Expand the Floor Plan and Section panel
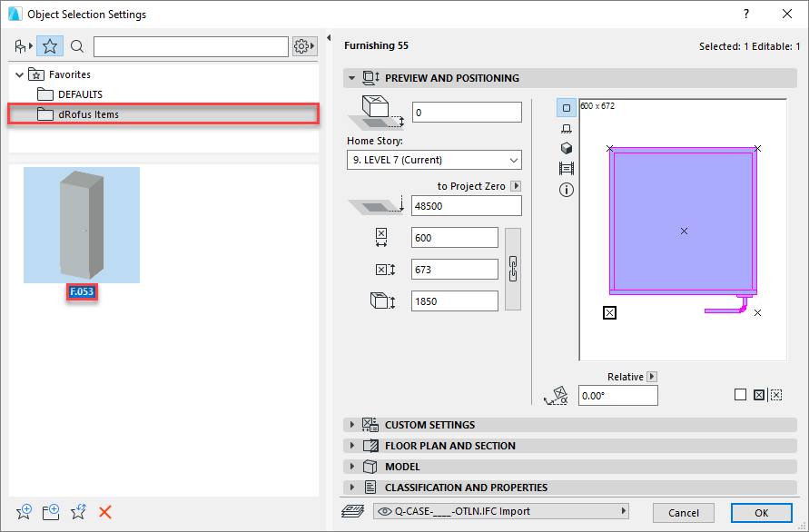 coord(449,446)
